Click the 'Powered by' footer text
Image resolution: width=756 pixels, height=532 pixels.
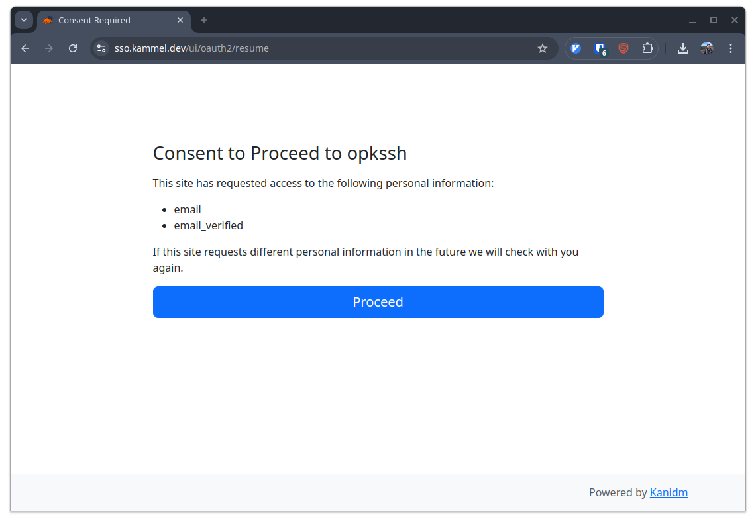(618, 492)
